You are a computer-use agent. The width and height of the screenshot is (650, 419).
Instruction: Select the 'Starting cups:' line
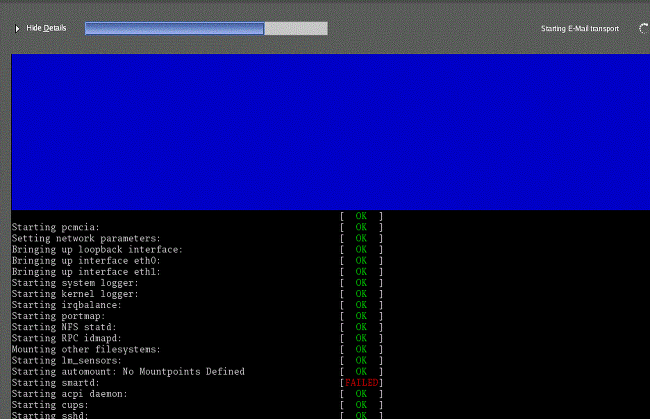click(50, 405)
